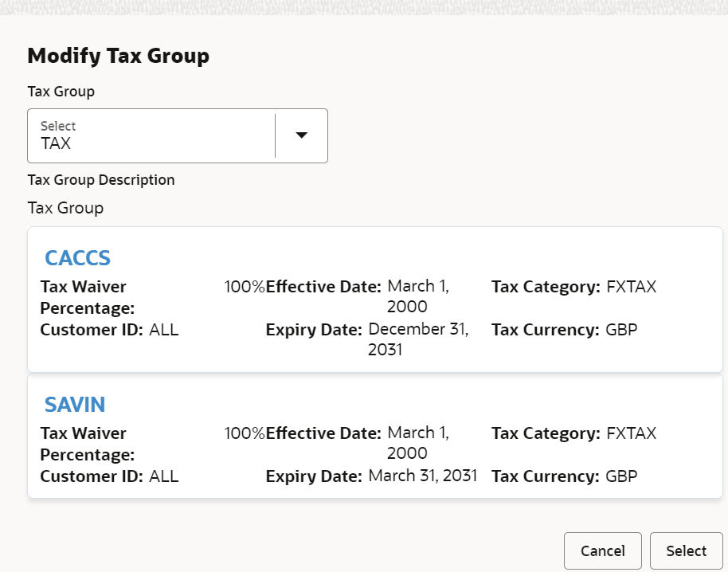Screen dimensions: 728x572
Task: Select the CACCS card by its Tax Category FXTAX
Action: [x=632, y=287]
